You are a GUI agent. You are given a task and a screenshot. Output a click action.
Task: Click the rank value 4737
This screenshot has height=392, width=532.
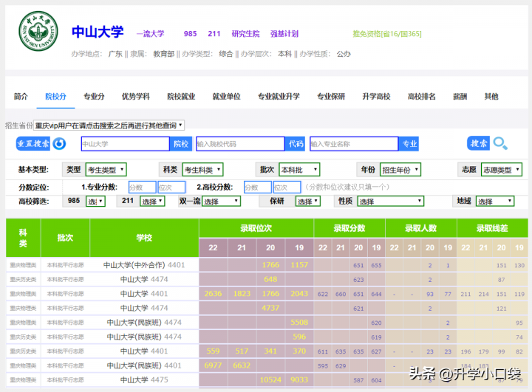270,309
